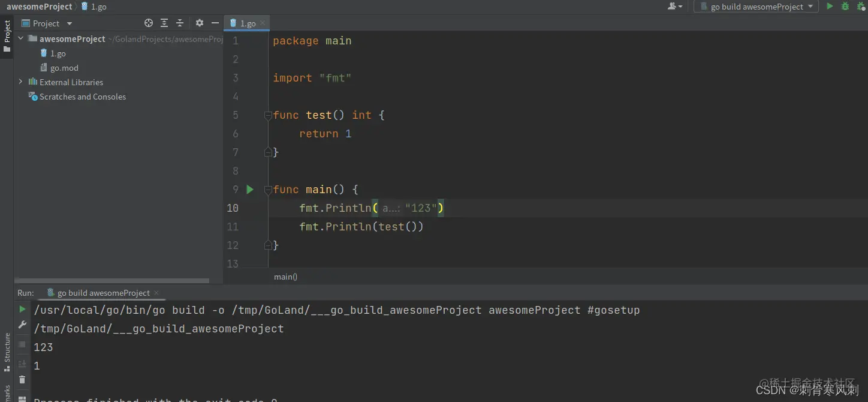Click the run-with-coverage bug icon
868x402 pixels.
pos(861,6)
